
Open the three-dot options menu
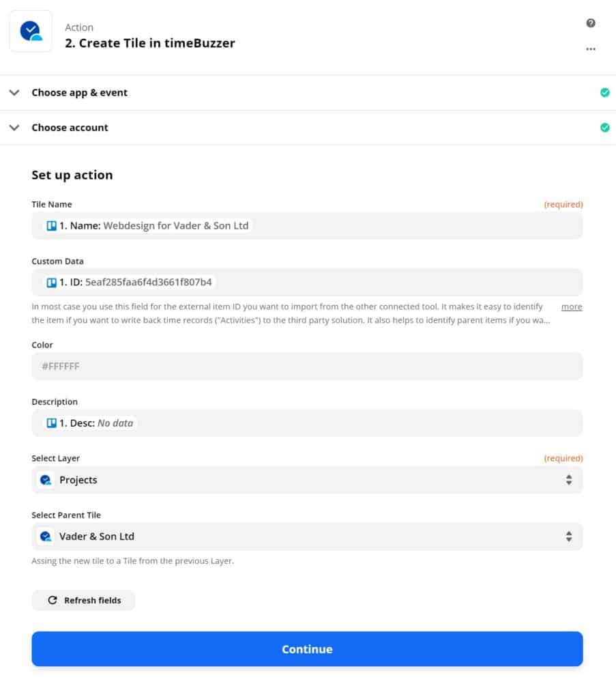tap(591, 48)
